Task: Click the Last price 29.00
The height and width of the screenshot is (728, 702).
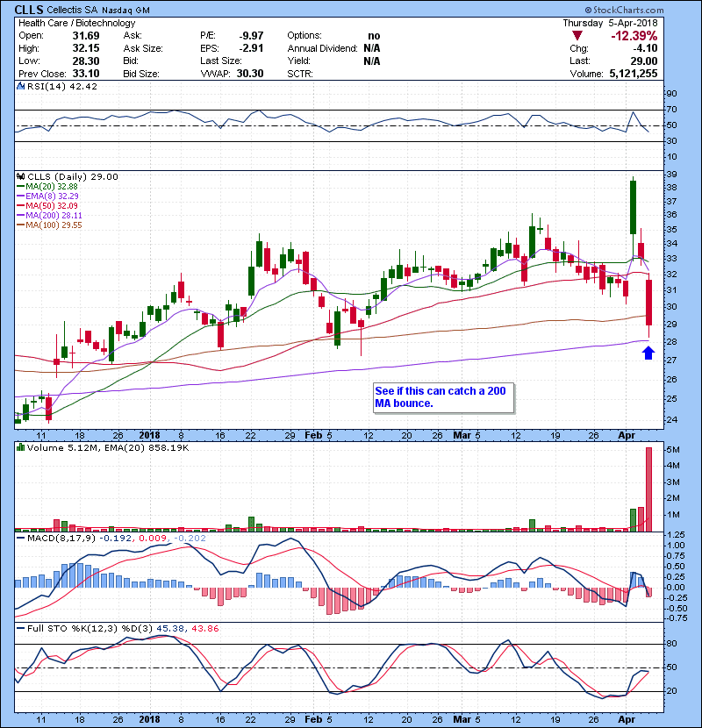Action: click(644, 61)
